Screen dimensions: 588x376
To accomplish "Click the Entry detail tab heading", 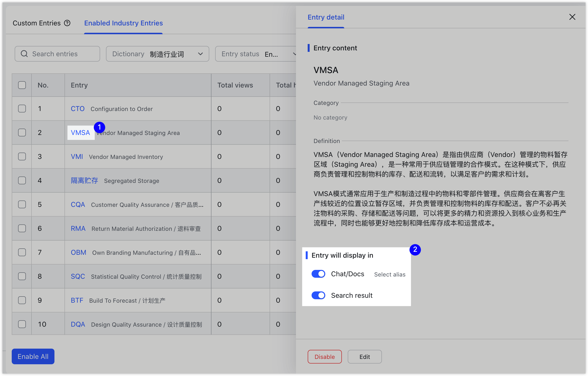I will pos(326,17).
